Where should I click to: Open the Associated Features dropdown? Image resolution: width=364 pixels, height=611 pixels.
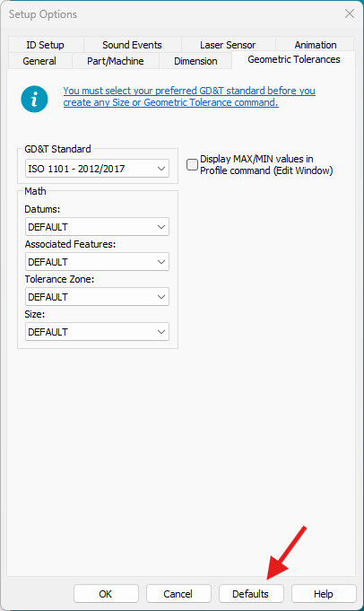coord(97,262)
